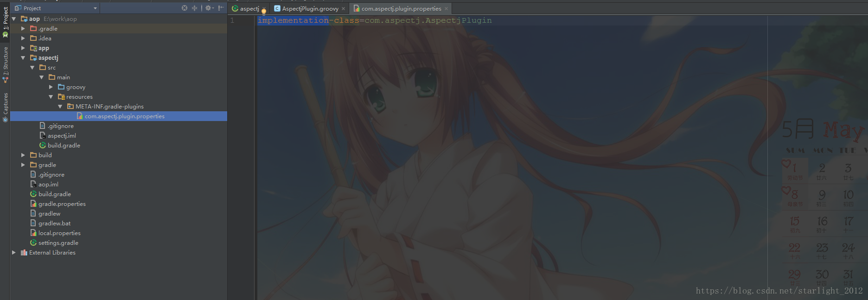The height and width of the screenshot is (300, 868).
Task: Click the app module folder icon
Action: 33,48
